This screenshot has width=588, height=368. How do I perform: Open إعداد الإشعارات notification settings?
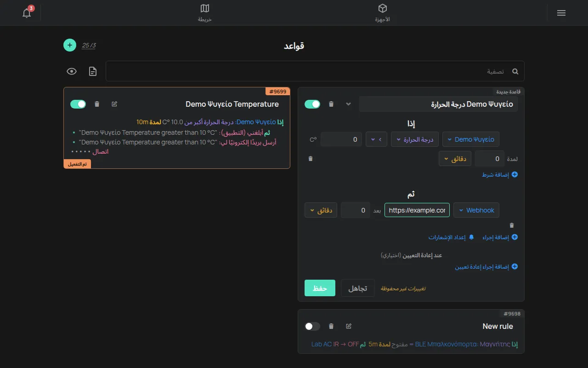[x=451, y=237]
